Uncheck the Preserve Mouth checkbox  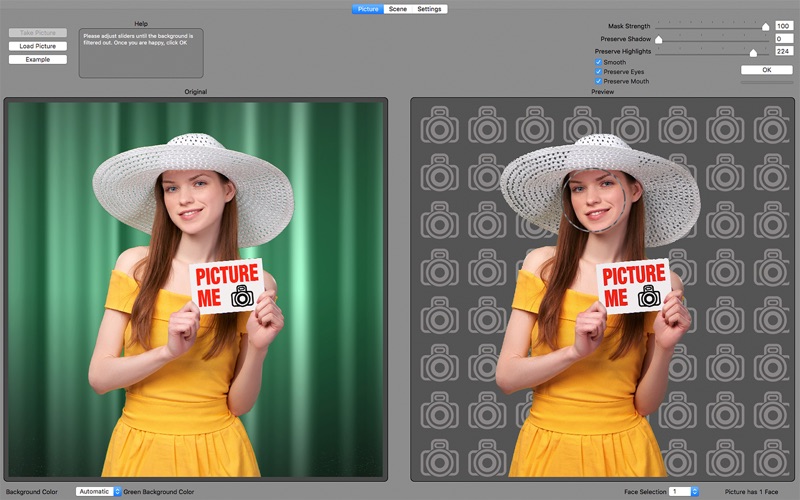[598, 81]
